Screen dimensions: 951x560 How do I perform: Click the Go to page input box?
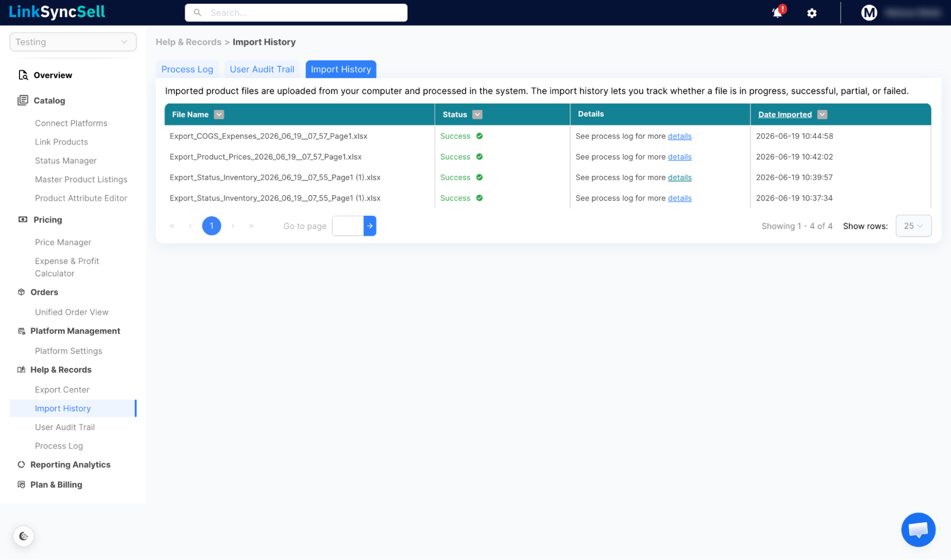pos(348,226)
